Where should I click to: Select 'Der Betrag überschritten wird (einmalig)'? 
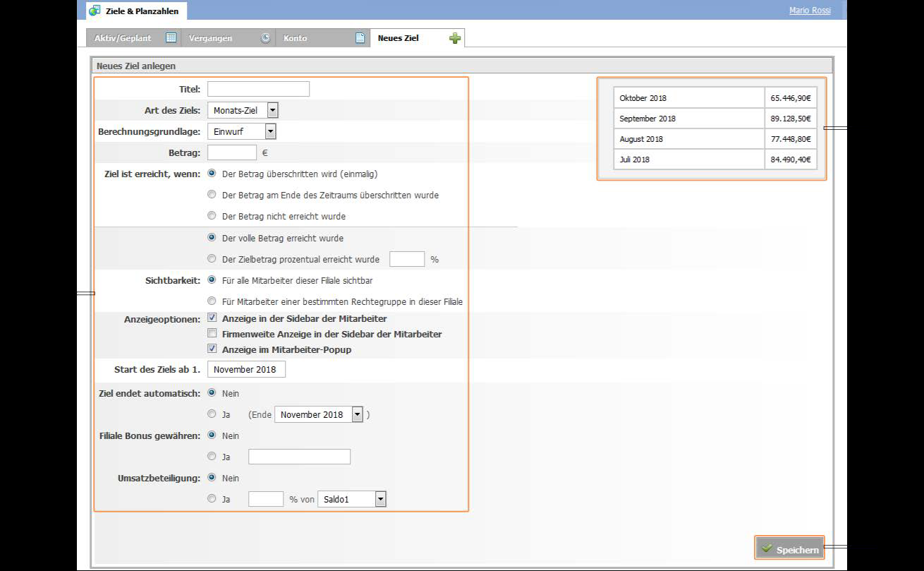pos(212,174)
